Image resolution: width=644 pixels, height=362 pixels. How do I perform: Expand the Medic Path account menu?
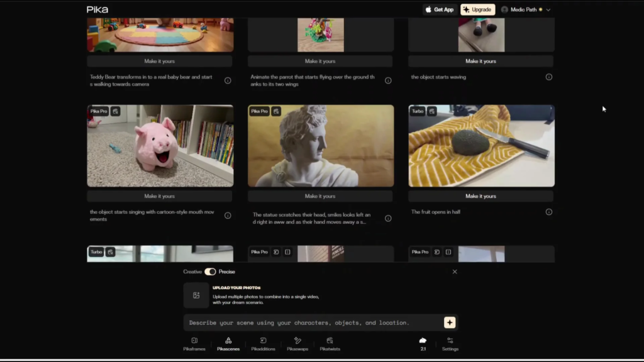click(x=526, y=9)
